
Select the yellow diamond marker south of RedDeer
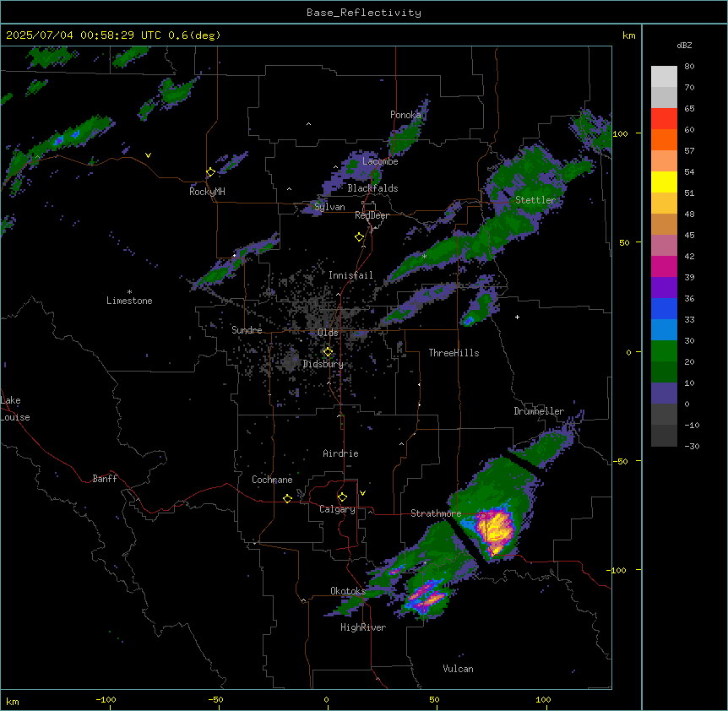(x=360, y=237)
